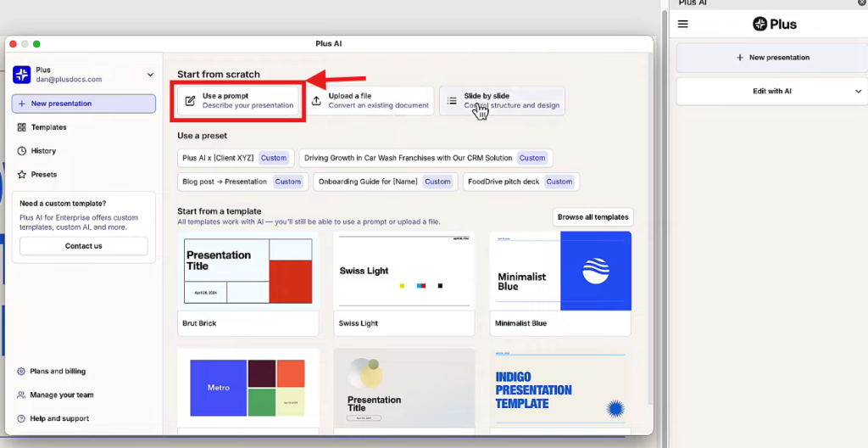Select the Onboarding Guide for [Name] preset

tap(386, 182)
